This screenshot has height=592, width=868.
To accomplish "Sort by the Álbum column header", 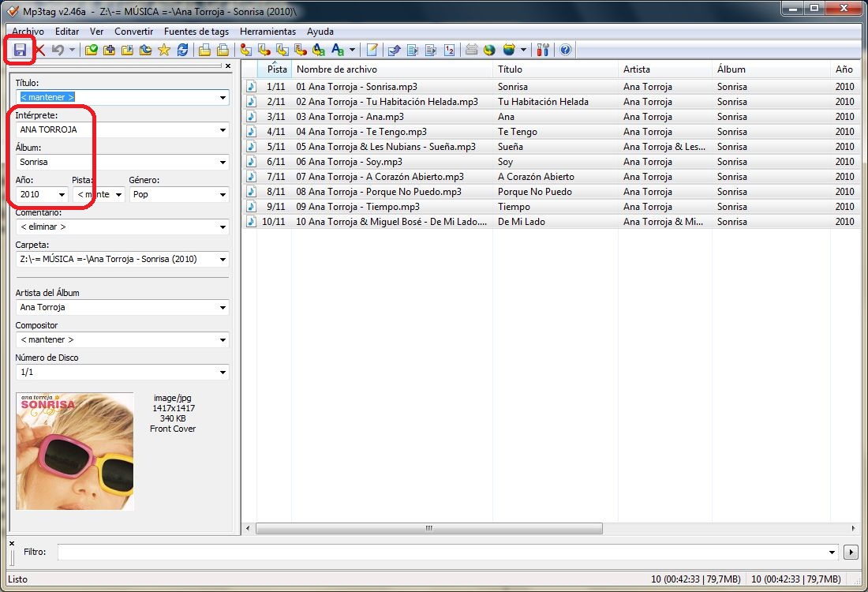I will 771,69.
